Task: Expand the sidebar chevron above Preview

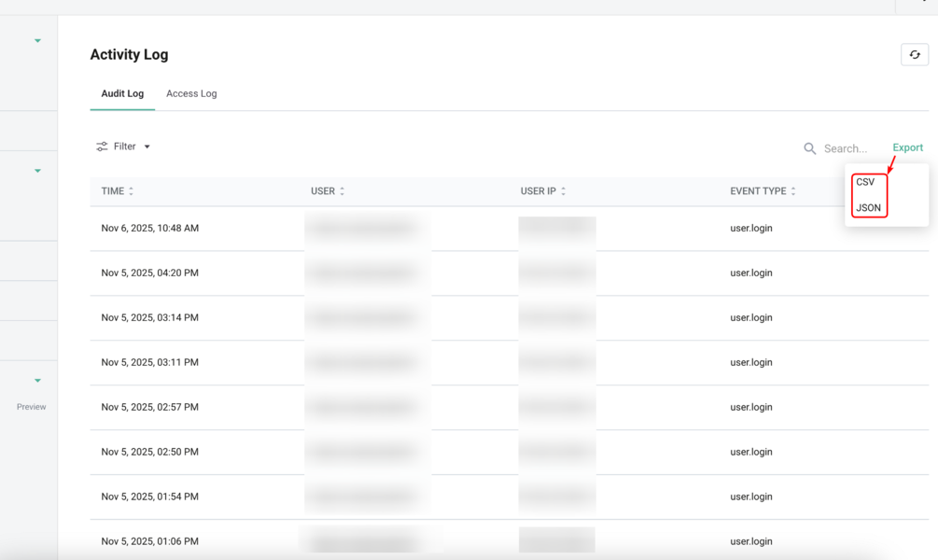Action: pyautogui.click(x=37, y=381)
